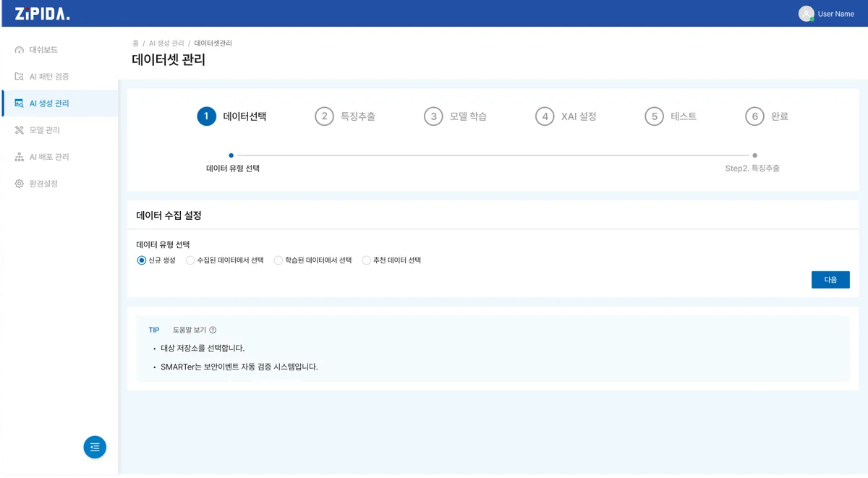Click the AI 생성 관리 sidebar icon

(20, 103)
